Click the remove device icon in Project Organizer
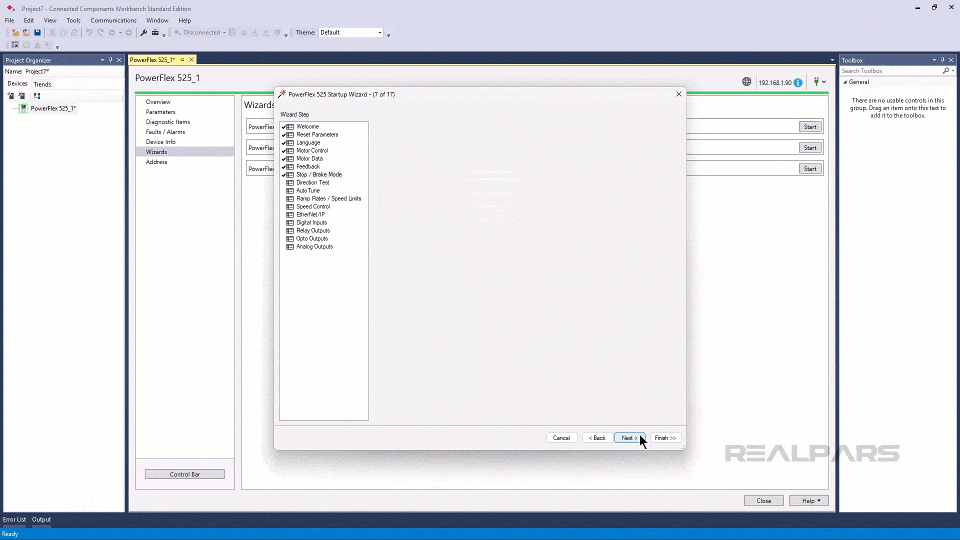This screenshot has height=540, width=960. point(22,96)
